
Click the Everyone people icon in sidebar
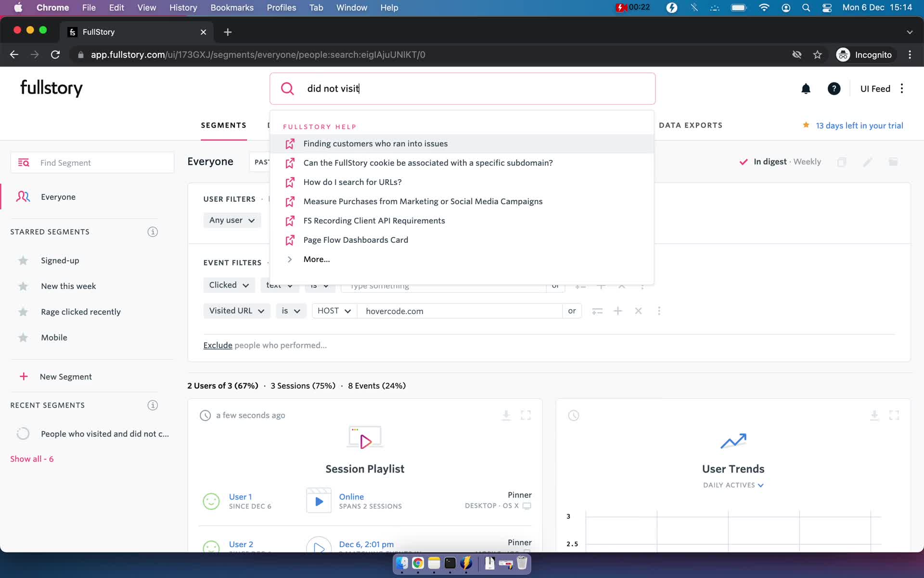pos(23,197)
